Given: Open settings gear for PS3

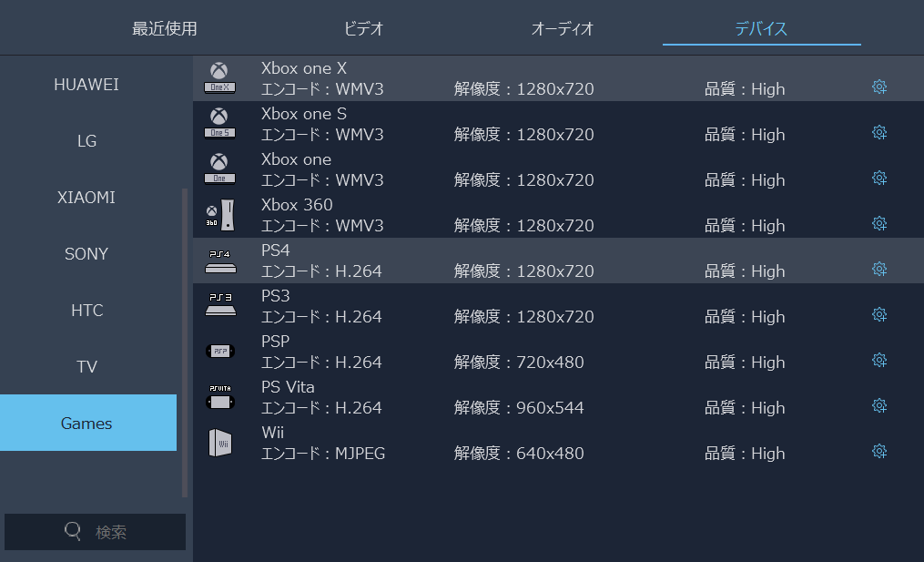Looking at the screenshot, I should pos(879,315).
